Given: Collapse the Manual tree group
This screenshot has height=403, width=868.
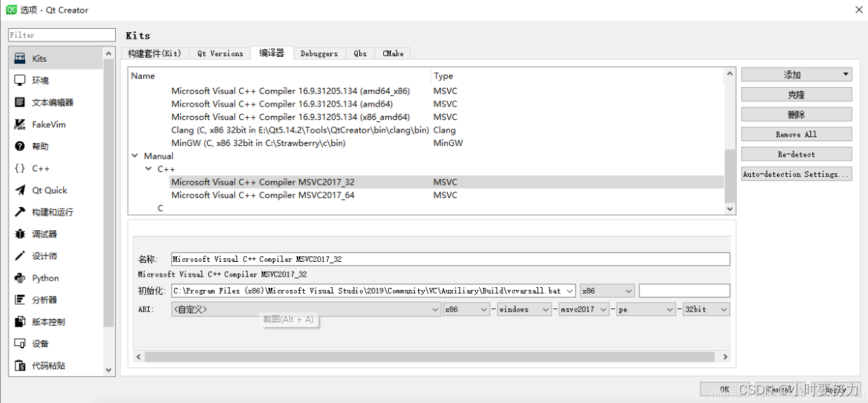Looking at the screenshot, I should pos(135,156).
